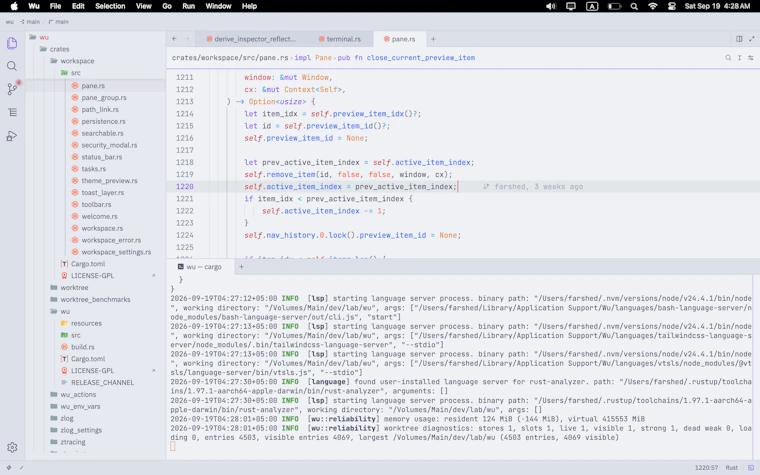Open the settings gear in sidebar

click(x=12, y=447)
